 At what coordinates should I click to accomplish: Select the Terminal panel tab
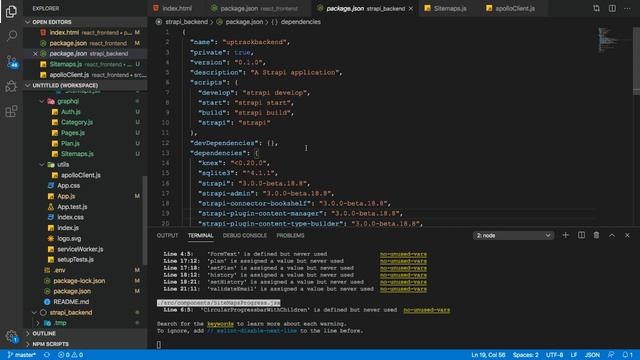(x=200, y=236)
